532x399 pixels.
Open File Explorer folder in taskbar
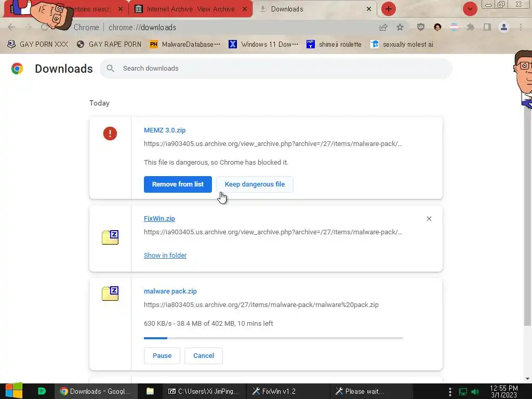[x=150, y=391]
